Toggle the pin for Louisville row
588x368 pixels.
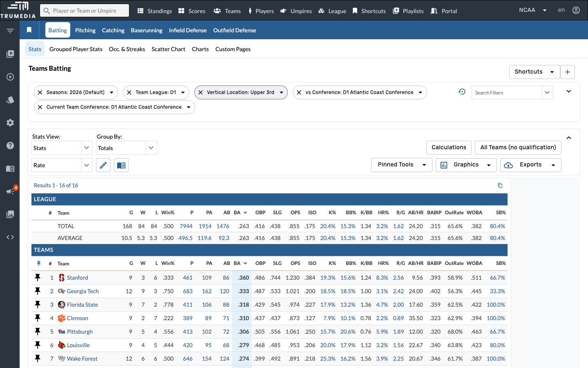(x=38, y=345)
